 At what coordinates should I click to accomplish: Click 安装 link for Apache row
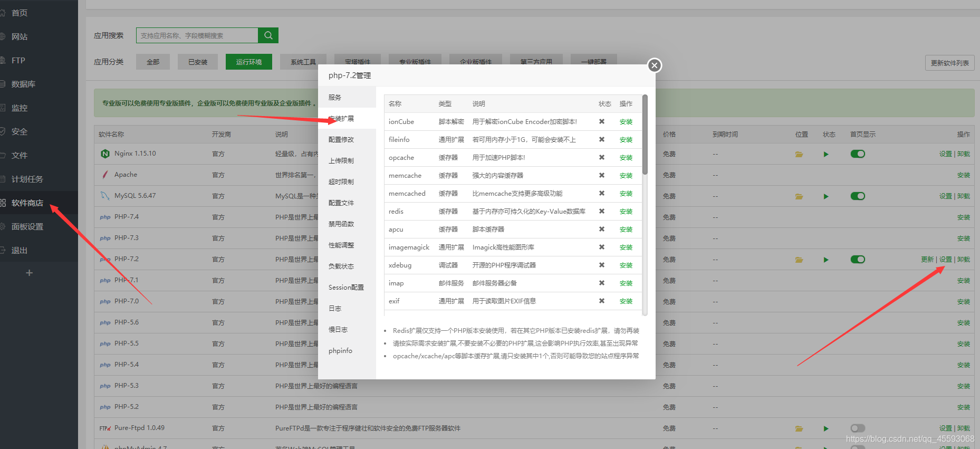point(963,175)
